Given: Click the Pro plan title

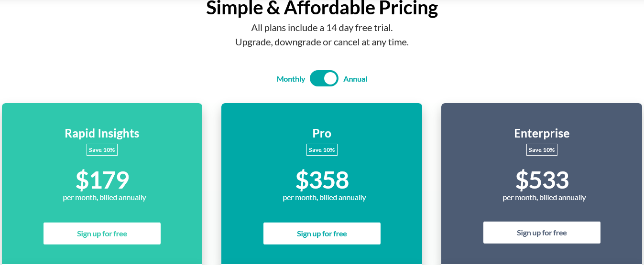Looking at the screenshot, I should (x=322, y=133).
